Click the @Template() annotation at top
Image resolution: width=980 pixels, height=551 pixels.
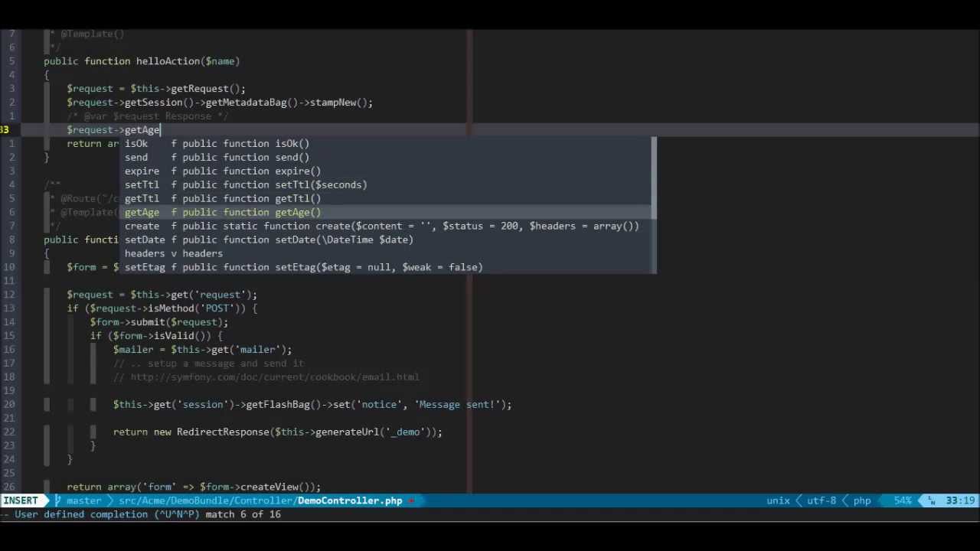pyautogui.click(x=92, y=34)
